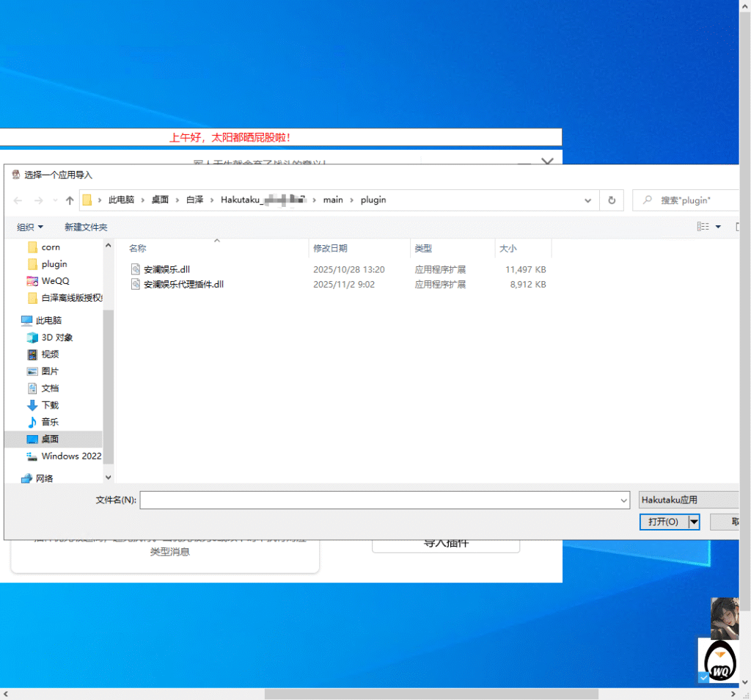This screenshot has height=700, width=751.
Task: Expand the address bar history dropdown
Action: [x=587, y=200]
